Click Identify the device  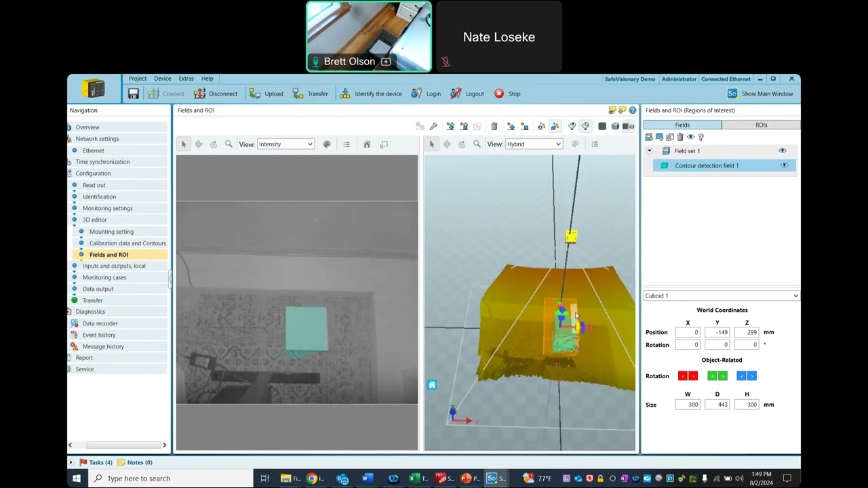[371, 94]
